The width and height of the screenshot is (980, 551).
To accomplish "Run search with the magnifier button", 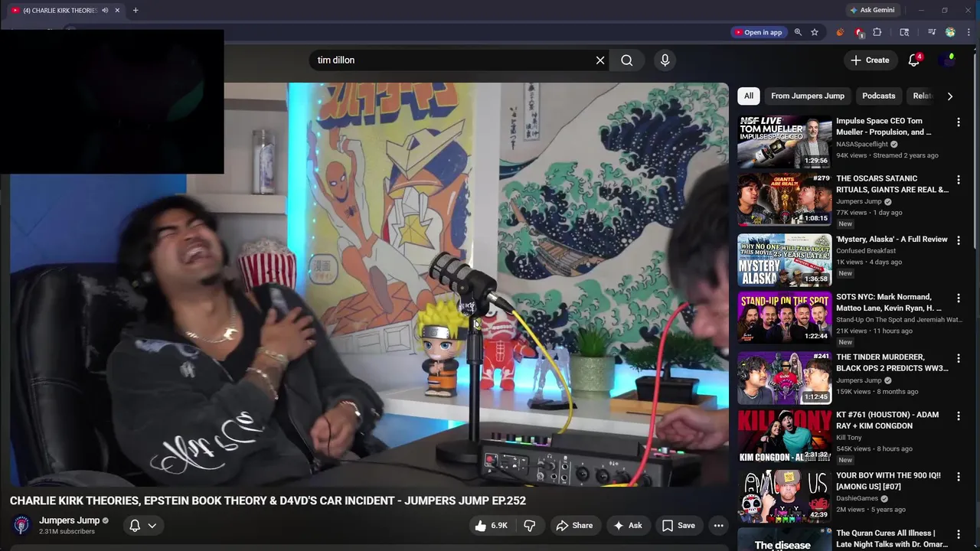I will [x=627, y=60].
